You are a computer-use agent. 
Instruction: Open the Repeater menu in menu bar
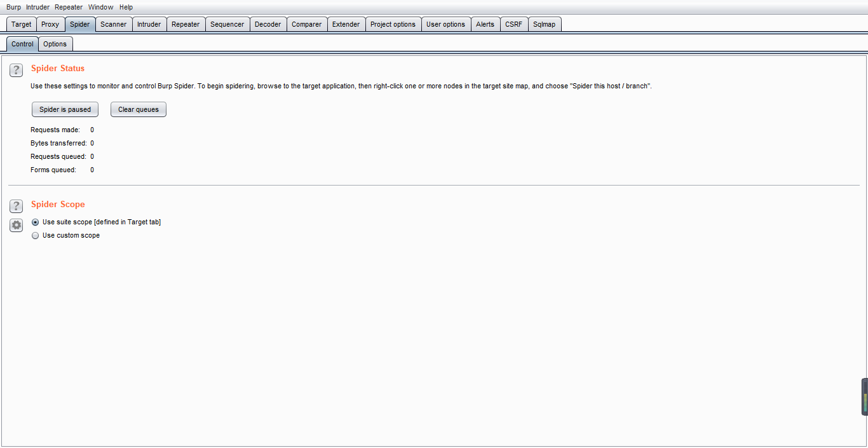(69, 7)
